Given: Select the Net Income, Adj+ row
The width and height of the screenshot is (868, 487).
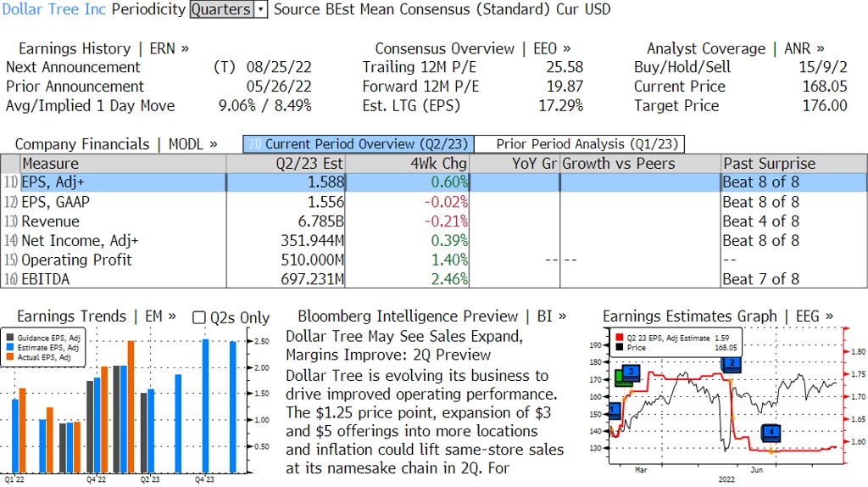Looking at the screenshot, I should click(x=434, y=240).
